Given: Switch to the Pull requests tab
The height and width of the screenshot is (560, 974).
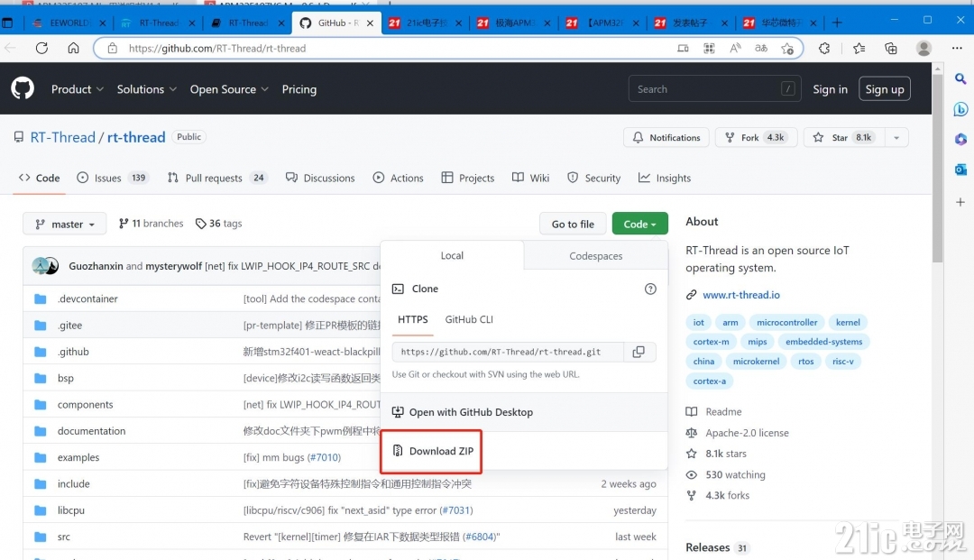Looking at the screenshot, I should [216, 179].
